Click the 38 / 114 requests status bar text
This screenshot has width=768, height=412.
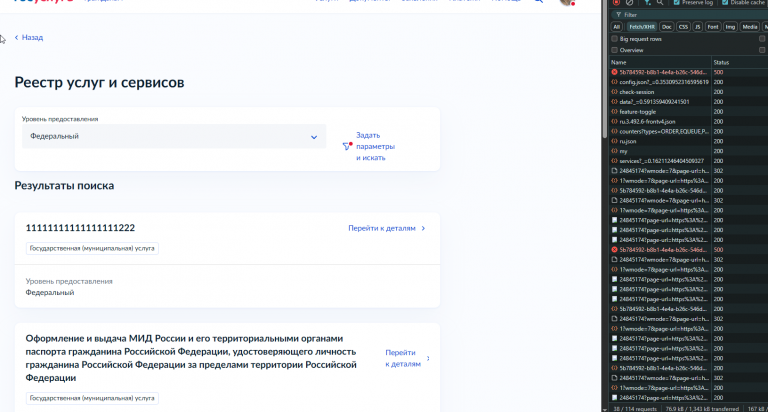[635, 409]
